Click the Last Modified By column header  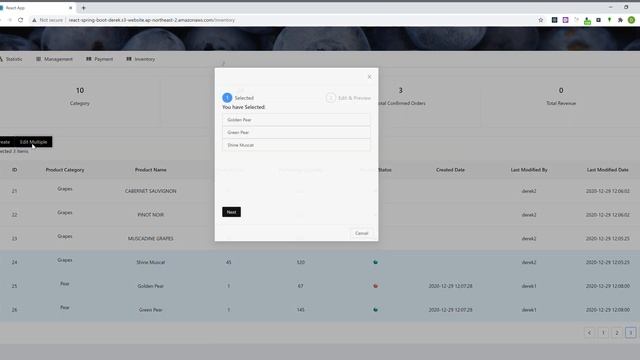pos(529,170)
